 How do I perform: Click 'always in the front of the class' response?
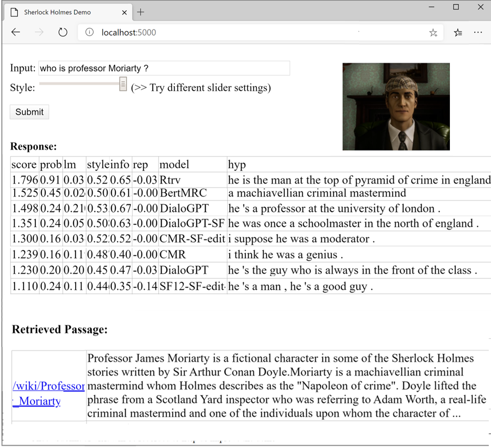pos(353,270)
